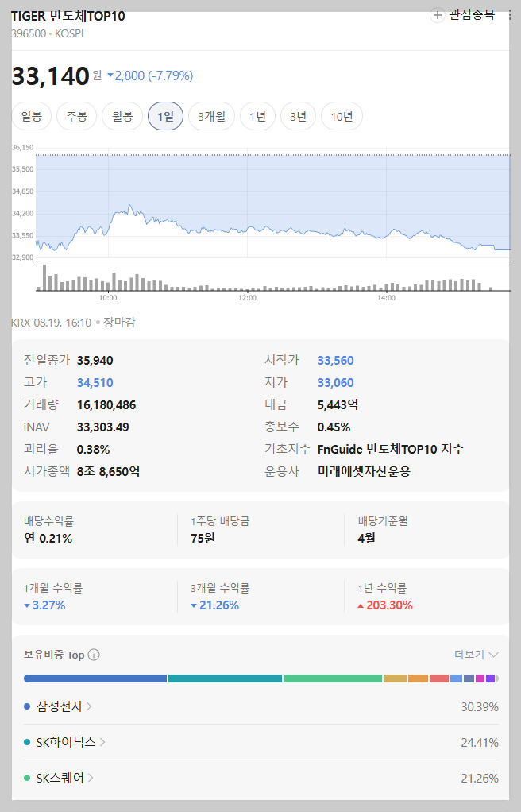Click the 거래량 value 16,180,486

coord(106,405)
